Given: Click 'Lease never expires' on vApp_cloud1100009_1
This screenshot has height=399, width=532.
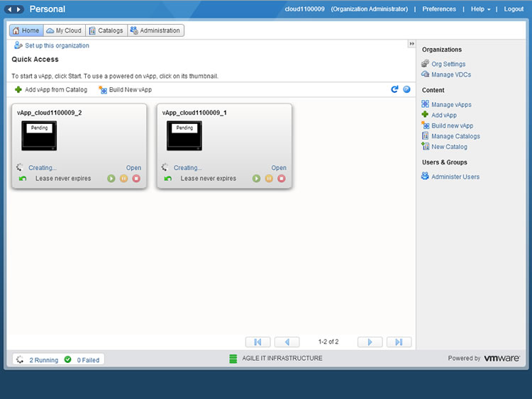Looking at the screenshot, I should coord(209,179).
